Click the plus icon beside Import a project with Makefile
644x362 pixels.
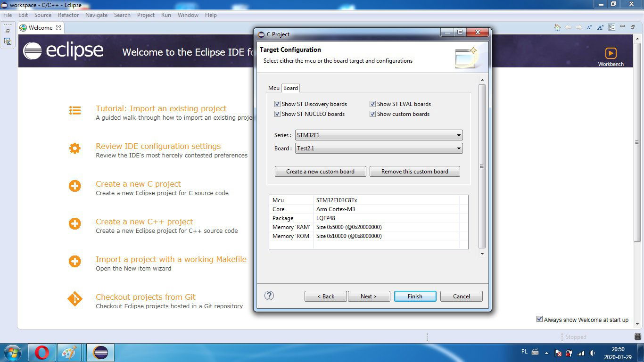point(75,261)
